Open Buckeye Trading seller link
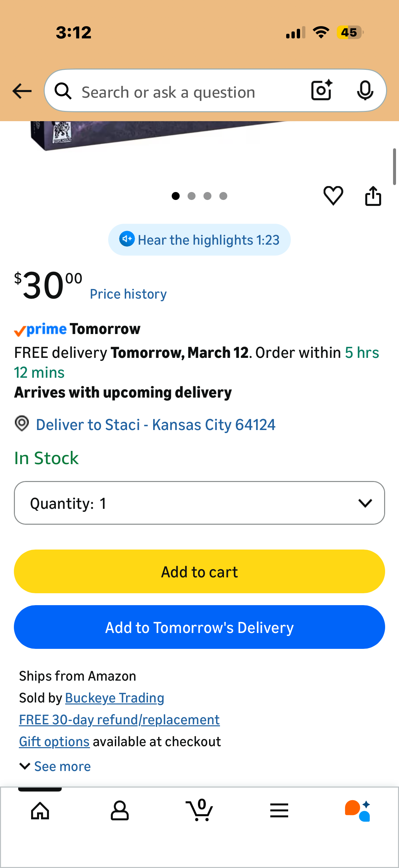 pos(114,698)
